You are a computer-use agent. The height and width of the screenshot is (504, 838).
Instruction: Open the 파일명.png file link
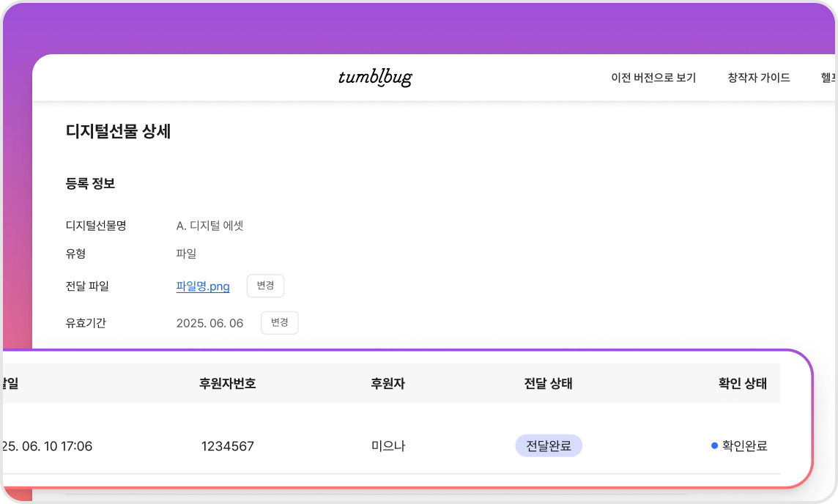point(203,286)
